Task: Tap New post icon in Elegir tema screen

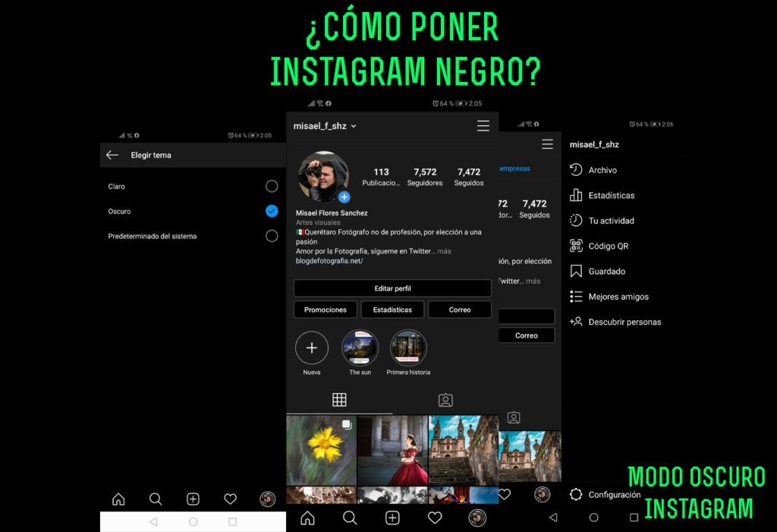Action: point(193,499)
